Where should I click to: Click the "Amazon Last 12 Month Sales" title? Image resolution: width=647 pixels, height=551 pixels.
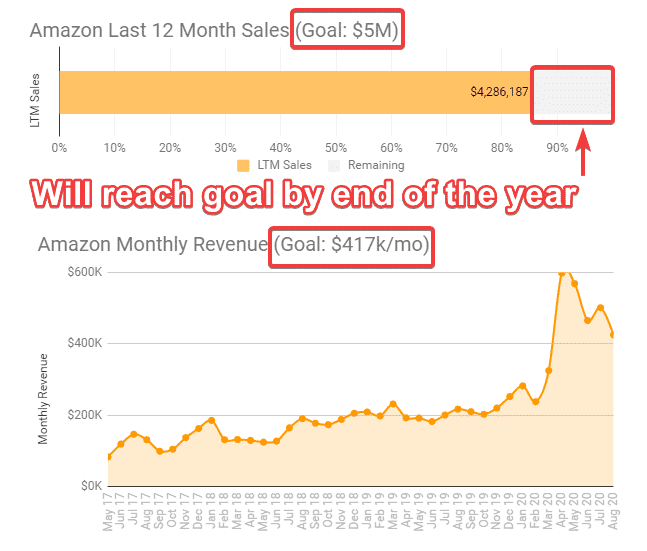pos(158,30)
